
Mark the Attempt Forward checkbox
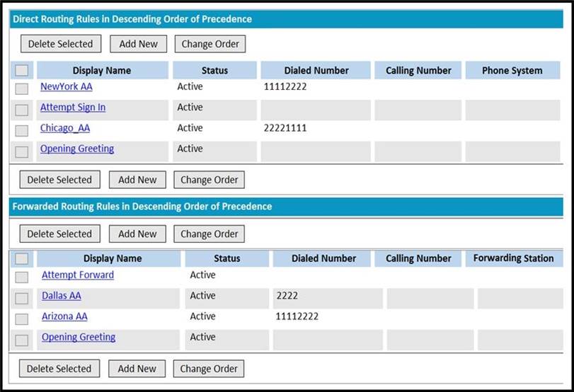coord(22,277)
